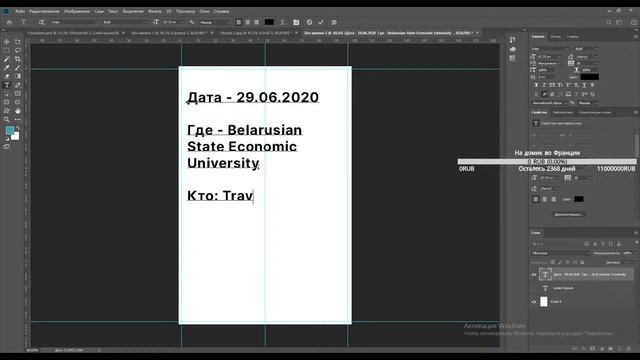Open the Файл menu
The image size is (640, 360).
[x=20, y=11]
